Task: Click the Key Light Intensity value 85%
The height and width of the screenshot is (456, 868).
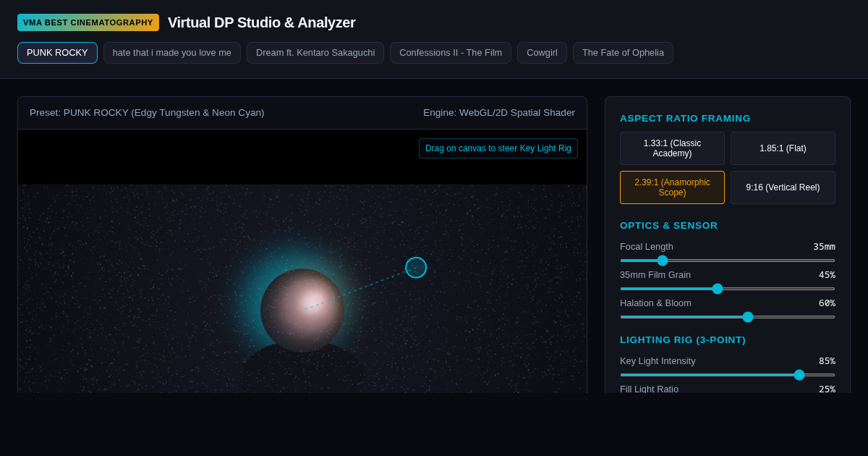Action: 827,361
